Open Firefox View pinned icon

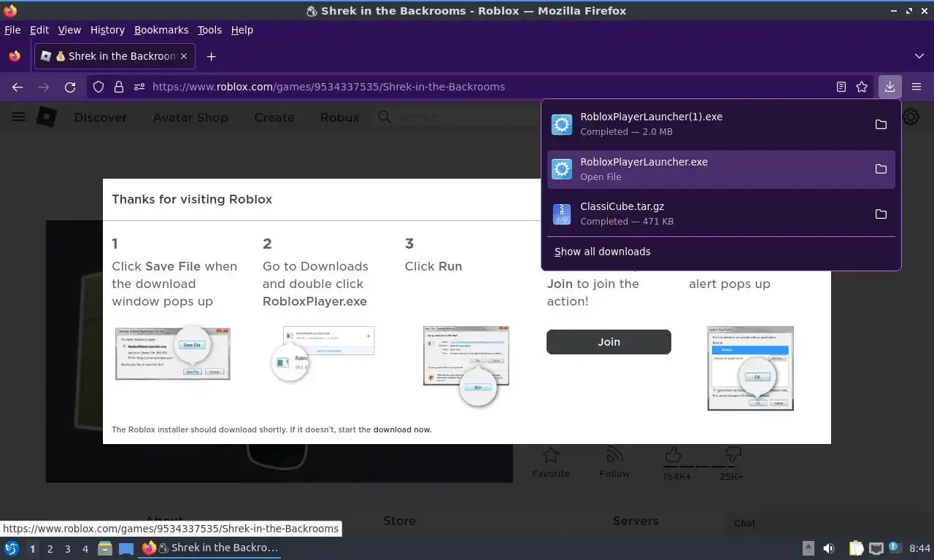click(x=15, y=56)
